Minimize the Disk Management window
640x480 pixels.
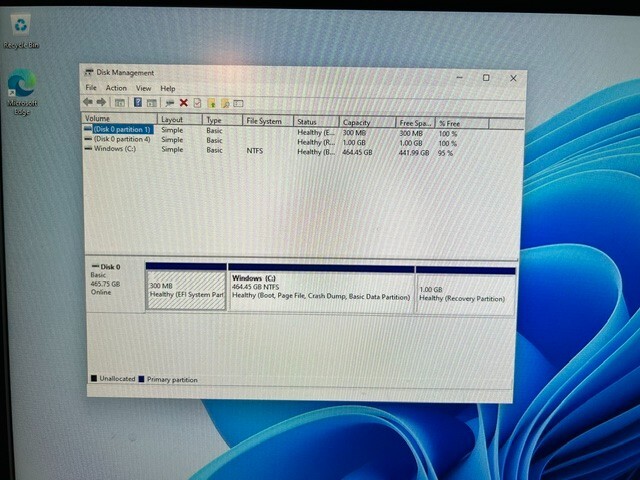tap(460, 77)
